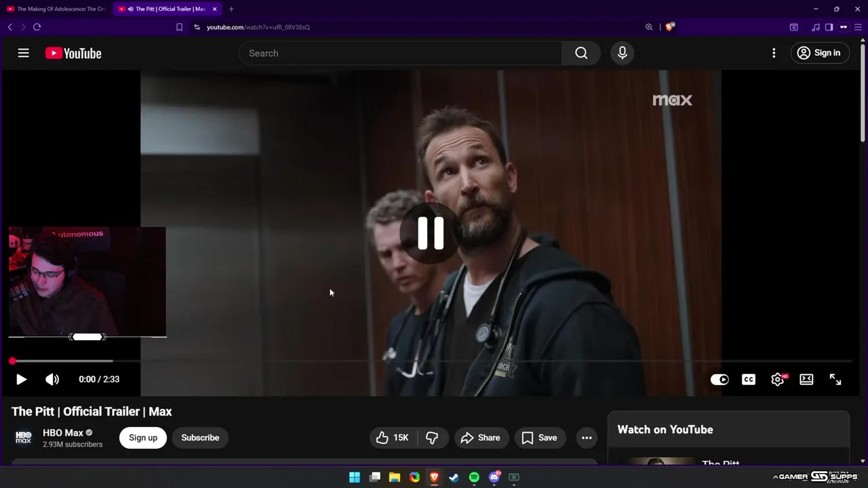Click the Watch on YouTube heading
The height and width of the screenshot is (488, 868).
pos(665,430)
